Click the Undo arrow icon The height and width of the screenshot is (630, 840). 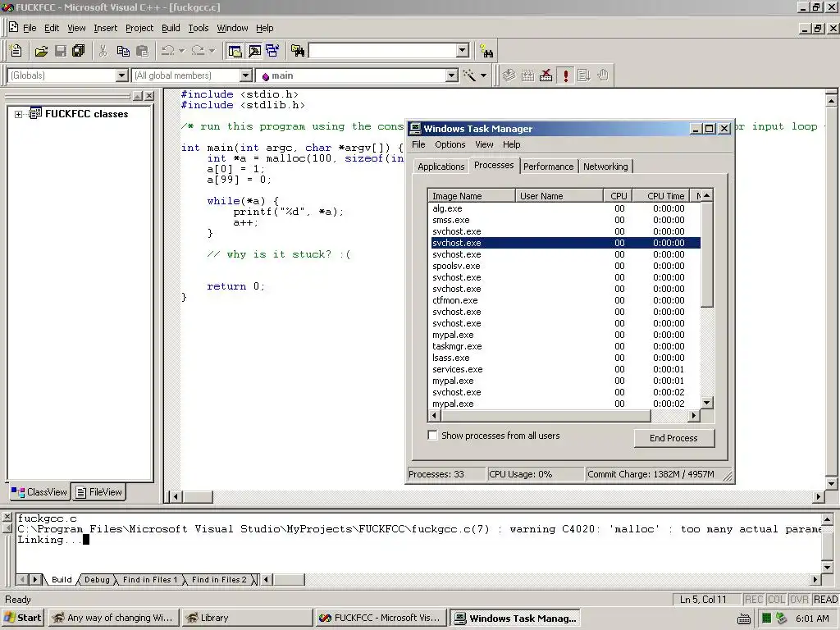(x=167, y=50)
